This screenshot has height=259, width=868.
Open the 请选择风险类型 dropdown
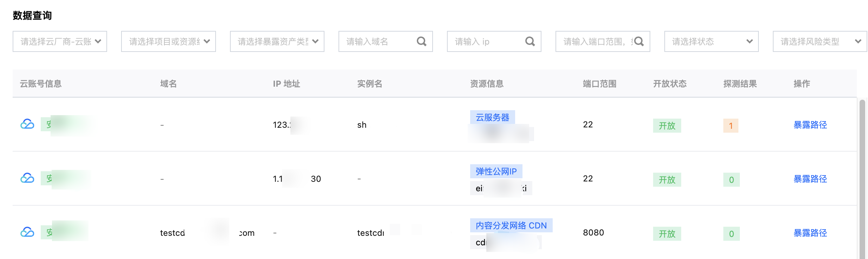tap(820, 41)
